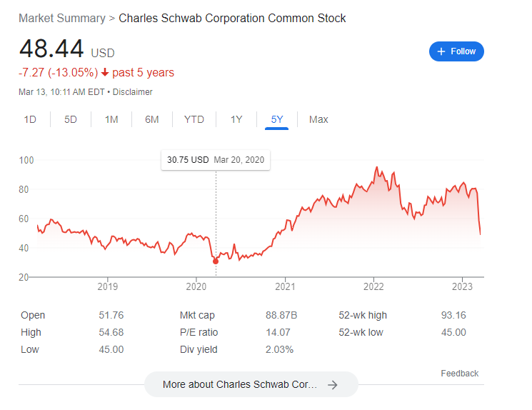The width and height of the screenshot is (532, 410).
Task: Click the red data point on chart
Action: coord(216,261)
